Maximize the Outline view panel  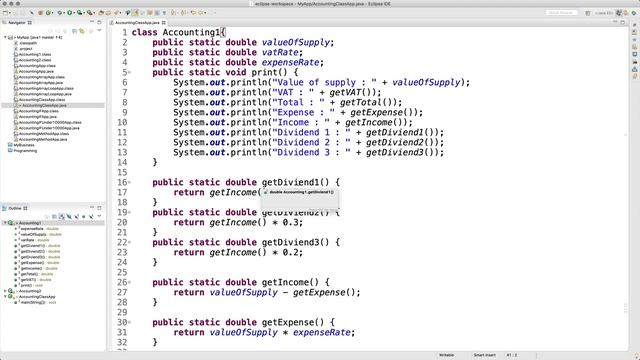pyautogui.click(x=99, y=208)
